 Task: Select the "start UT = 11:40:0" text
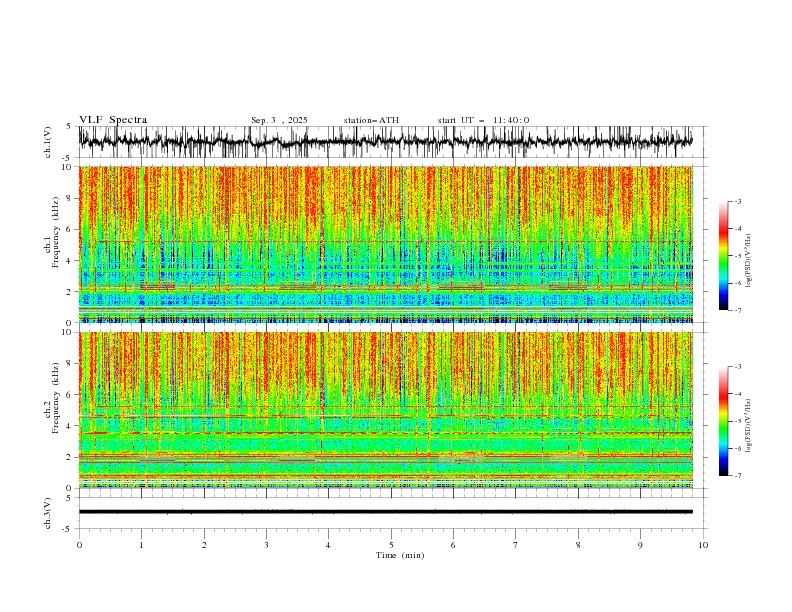click(483, 120)
